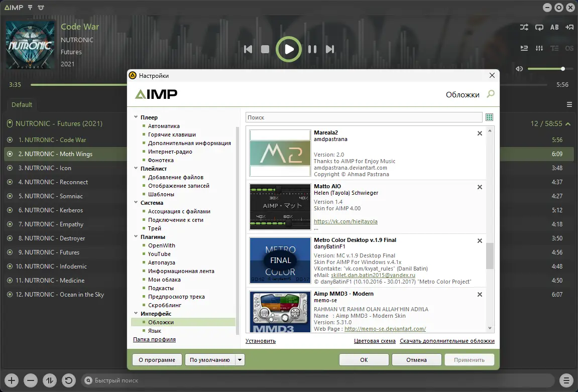Open the Шаблоны settings page
The image size is (578, 392).
tap(161, 194)
